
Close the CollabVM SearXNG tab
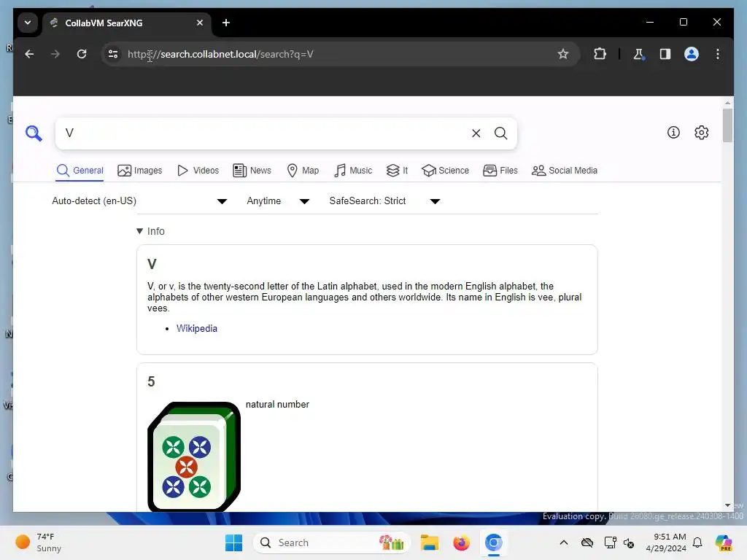point(200,23)
